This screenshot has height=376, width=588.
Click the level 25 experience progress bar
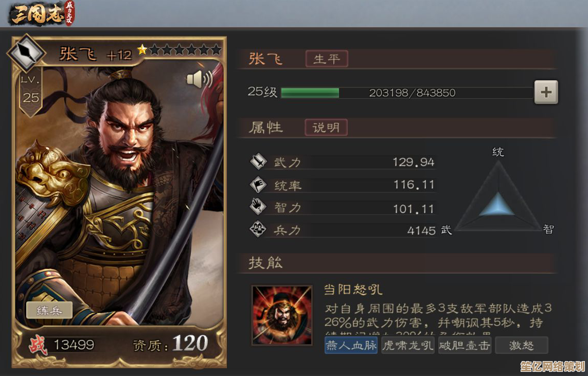coord(406,93)
